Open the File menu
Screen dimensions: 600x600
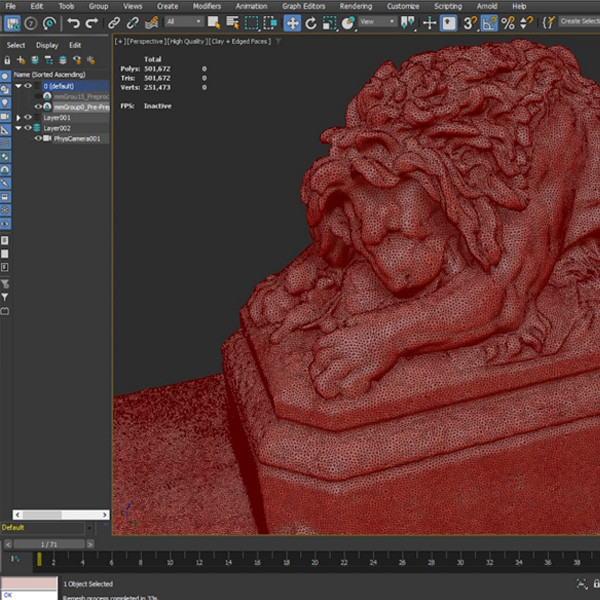[x=10, y=6]
